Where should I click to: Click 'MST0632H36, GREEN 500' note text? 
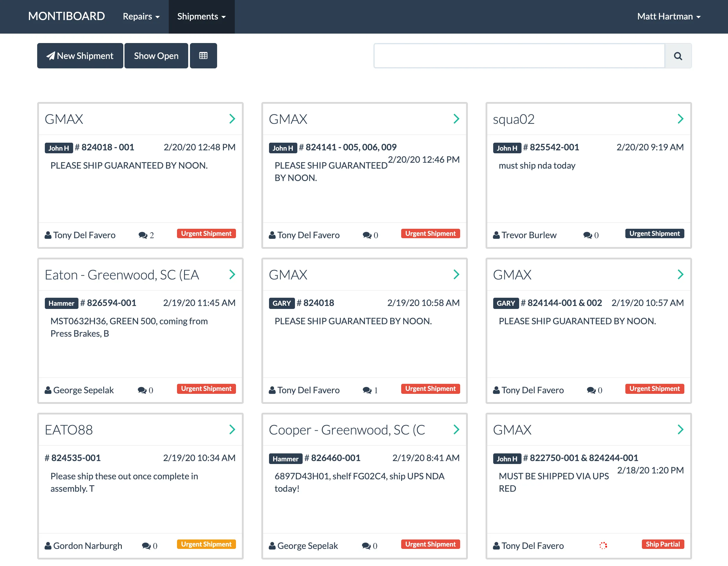(129, 327)
